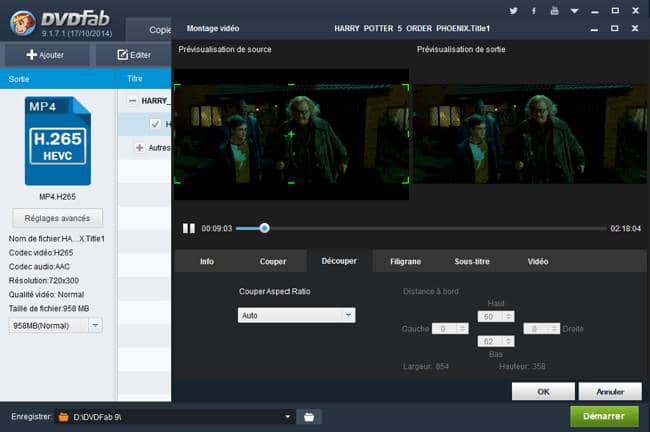Pause the video preview playback
Image resolution: width=650 pixels, height=432 pixels.
189,228
